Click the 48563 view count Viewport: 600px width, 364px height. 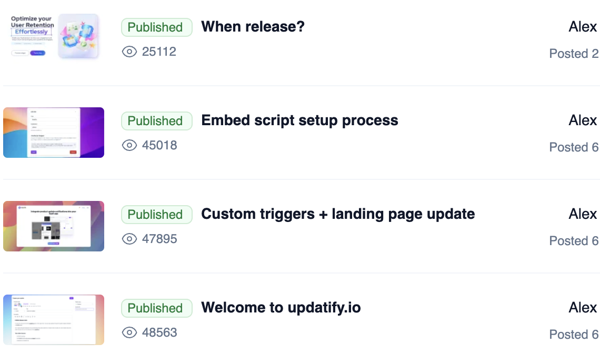coord(159,332)
